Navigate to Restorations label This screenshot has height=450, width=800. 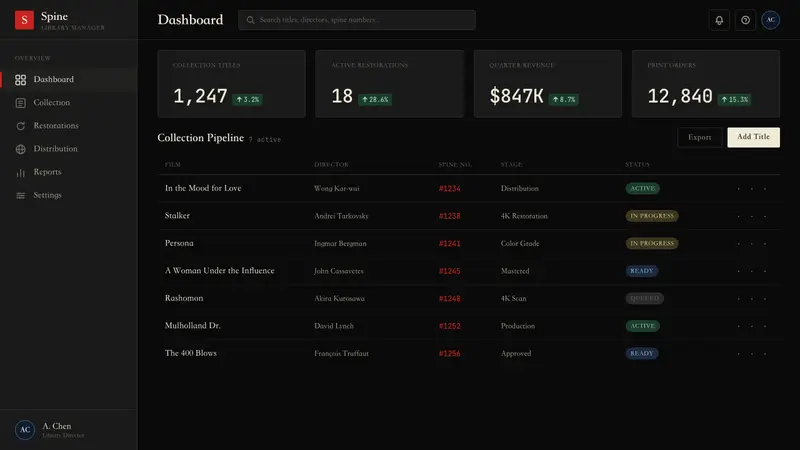(56, 126)
